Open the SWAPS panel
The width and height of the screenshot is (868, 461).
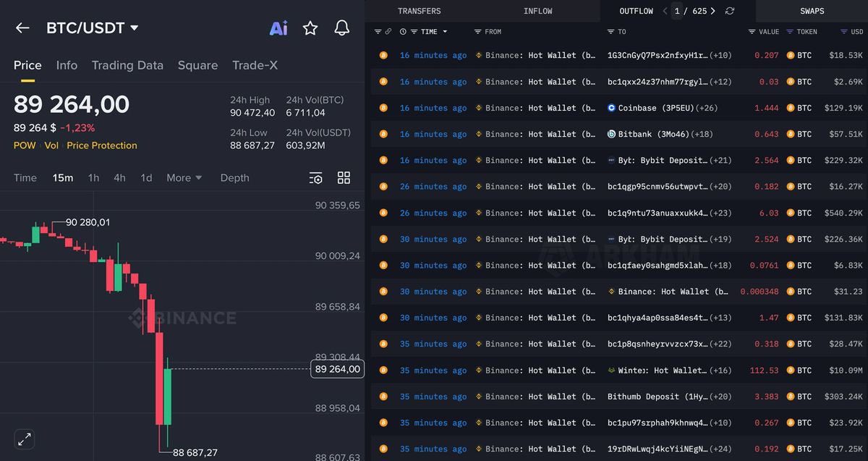812,11
